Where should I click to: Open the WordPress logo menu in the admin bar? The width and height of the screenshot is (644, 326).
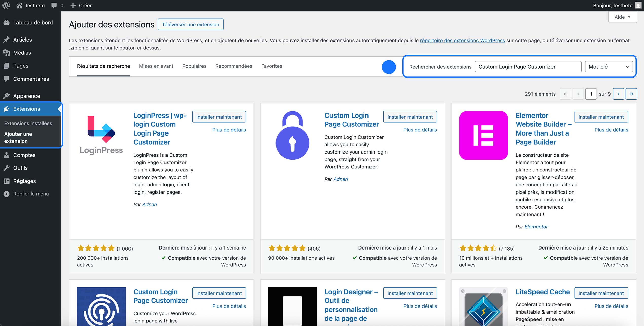click(x=6, y=5)
